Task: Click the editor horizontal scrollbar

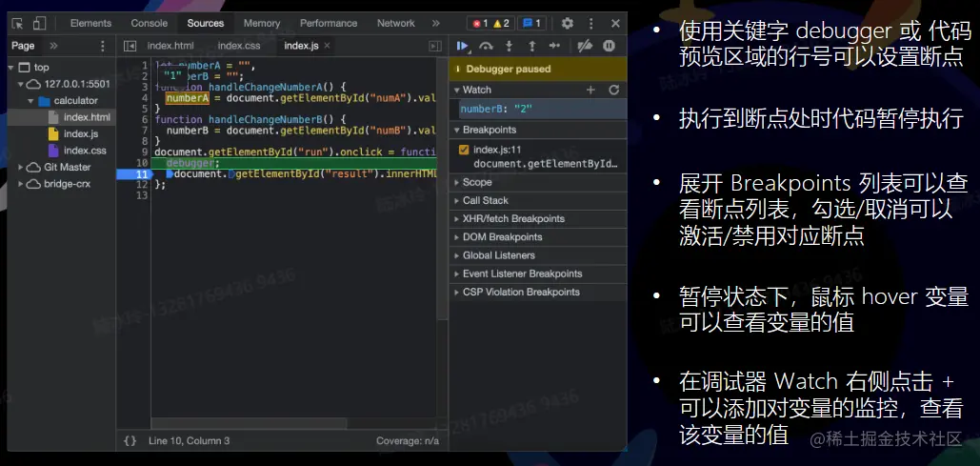Action: [249, 423]
